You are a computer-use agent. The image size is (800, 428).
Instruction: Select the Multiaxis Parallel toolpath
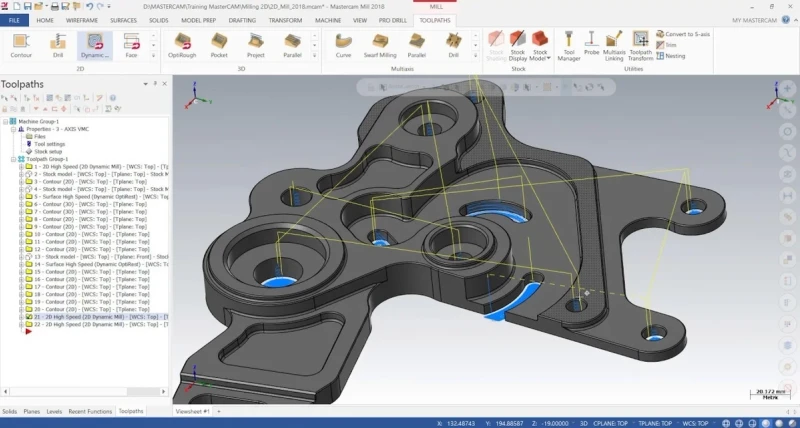coord(417,45)
